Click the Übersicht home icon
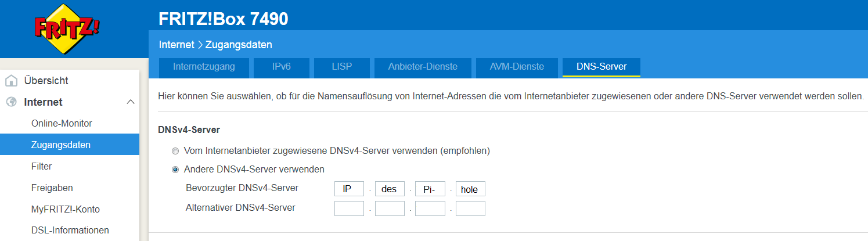The width and height of the screenshot is (868, 241). [x=11, y=81]
